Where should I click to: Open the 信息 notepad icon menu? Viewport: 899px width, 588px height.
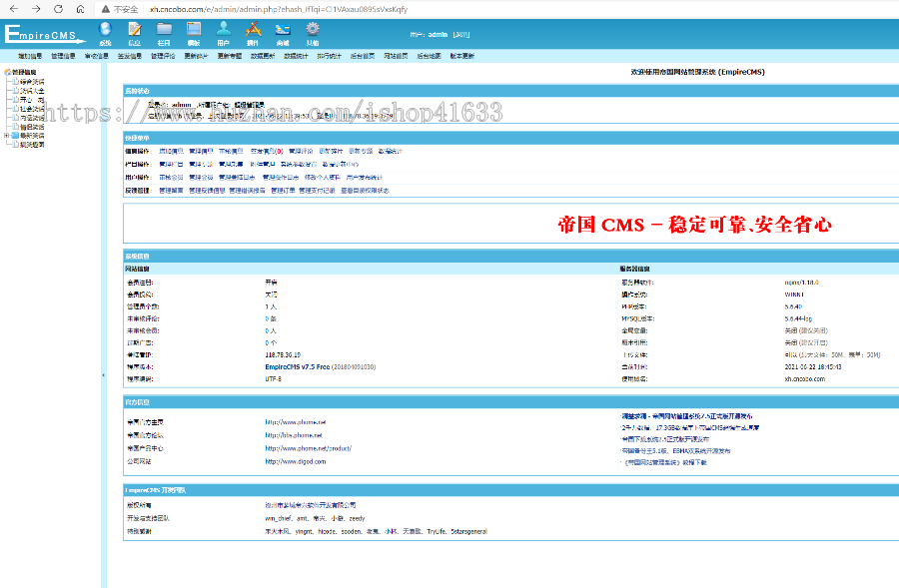(135, 34)
